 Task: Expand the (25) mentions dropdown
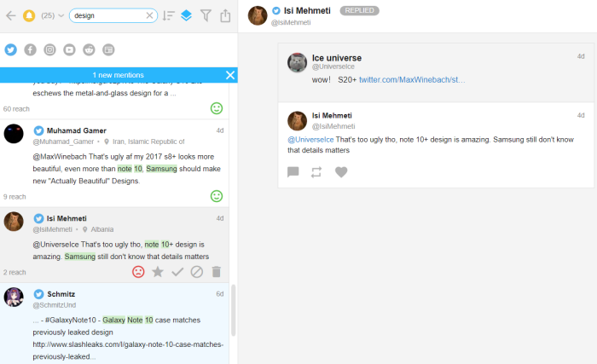[x=53, y=15]
